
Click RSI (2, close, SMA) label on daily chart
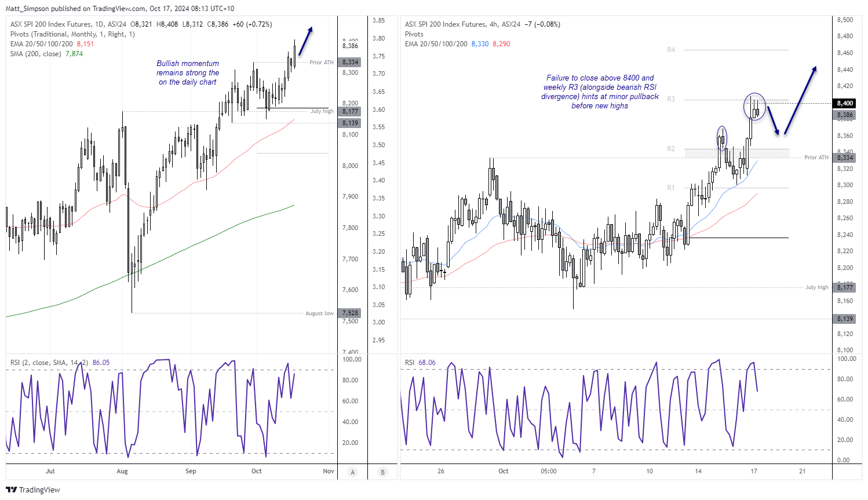49,363
